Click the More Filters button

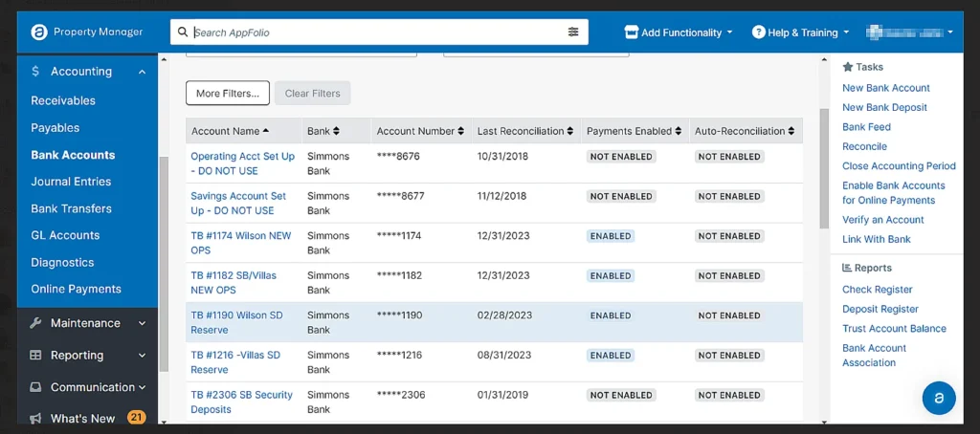coord(227,93)
